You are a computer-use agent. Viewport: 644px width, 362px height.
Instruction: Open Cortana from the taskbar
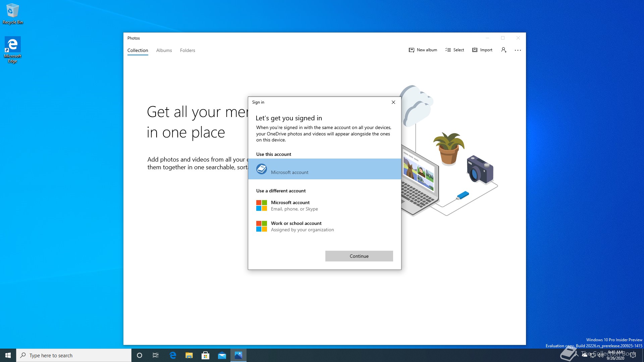(140, 355)
